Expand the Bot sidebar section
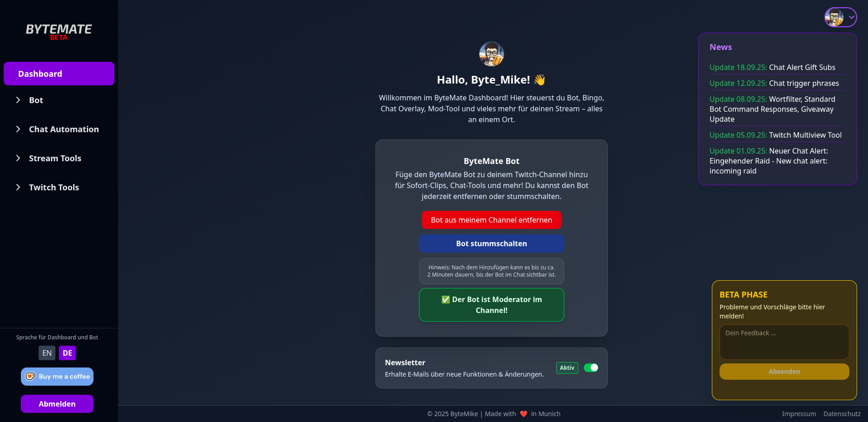The height and width of the screenshot is (422, 868). click(x=36, y=100)
